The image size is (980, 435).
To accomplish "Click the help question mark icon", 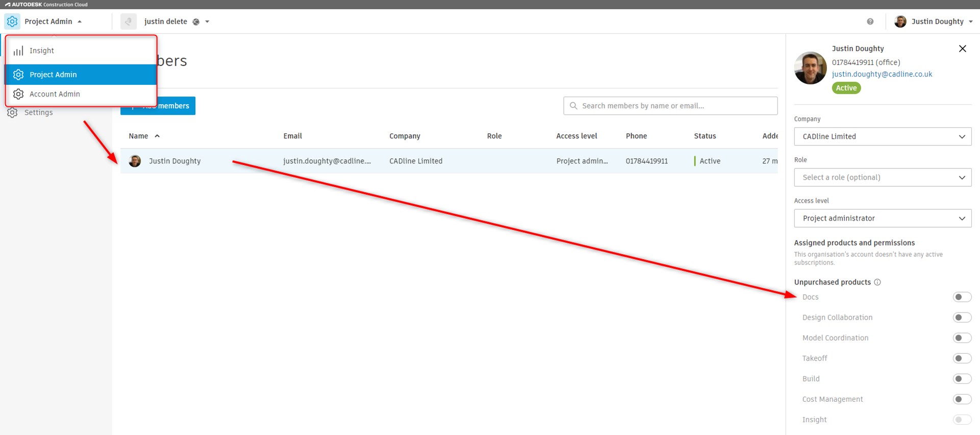I will 870,21.
